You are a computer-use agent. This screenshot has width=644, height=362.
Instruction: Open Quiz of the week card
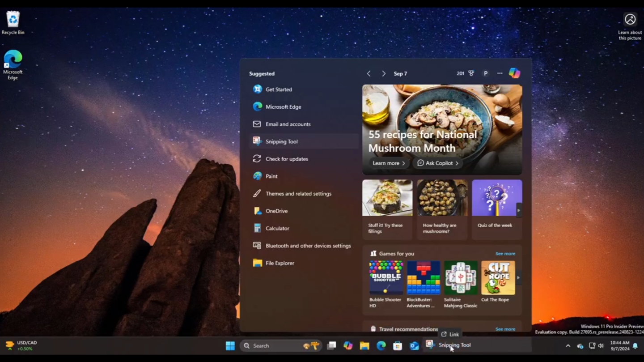[497, 209]
